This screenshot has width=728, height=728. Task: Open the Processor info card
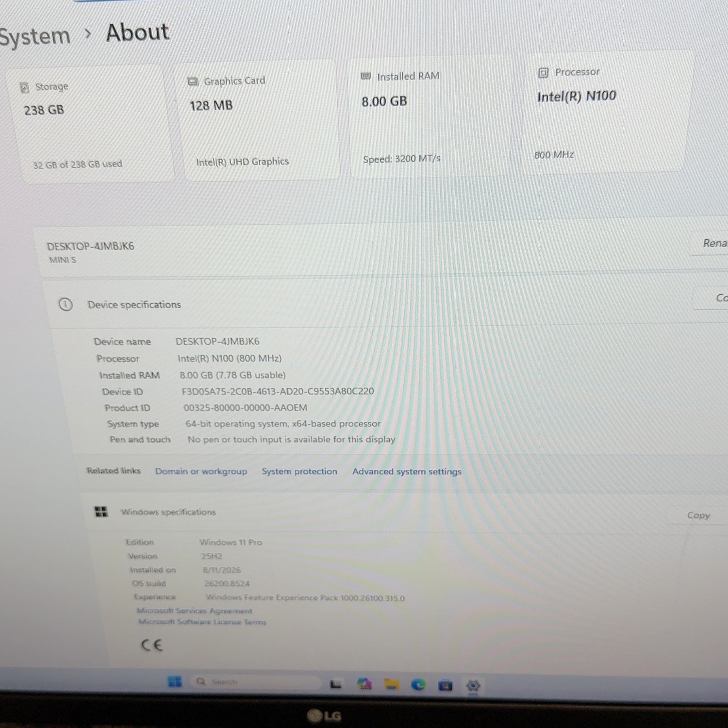pyautogui.click(x=607, y=113)
